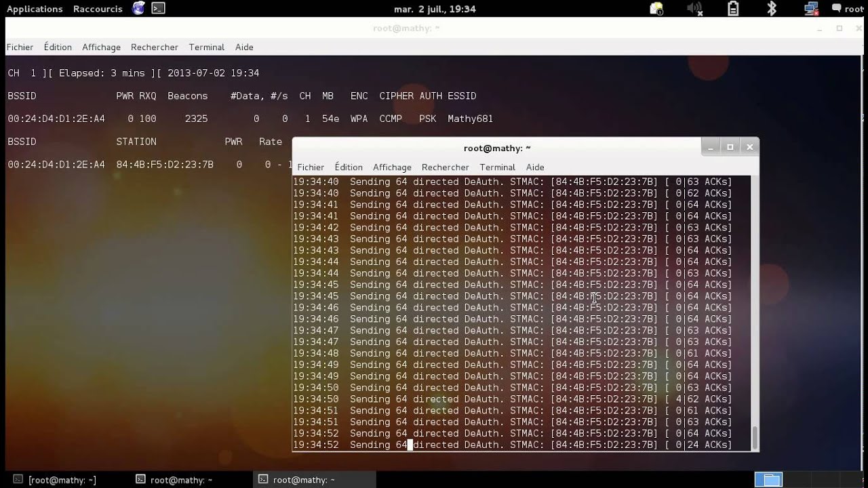The width and height of the screenshot is (868, 488).
Task: Click the Rate column header
Action: (271, 142)
